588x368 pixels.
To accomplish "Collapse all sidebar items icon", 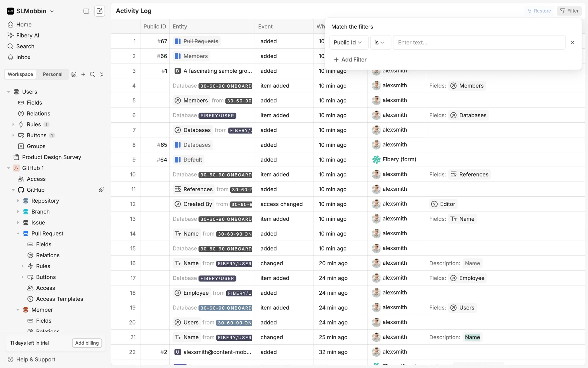I will (102, 74).
